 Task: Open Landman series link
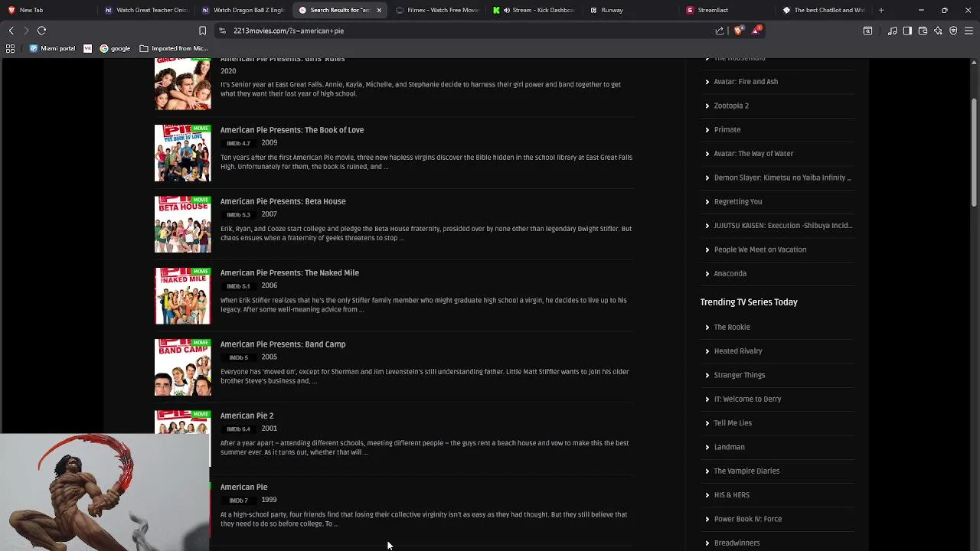[729, 447]
